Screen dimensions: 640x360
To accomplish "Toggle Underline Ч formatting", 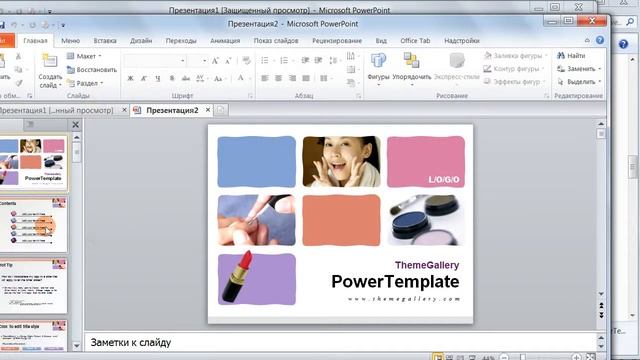I will (158, 78).
